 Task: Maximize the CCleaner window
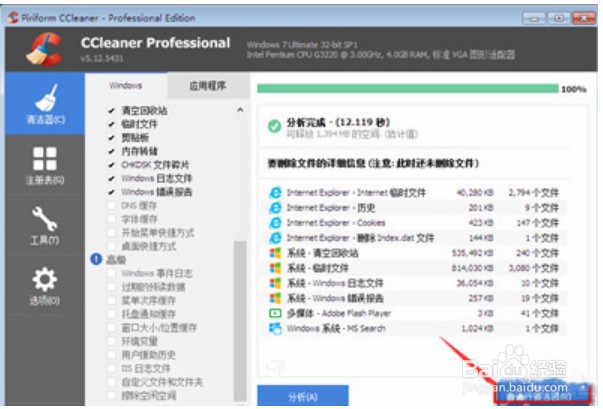click(558, 18)
